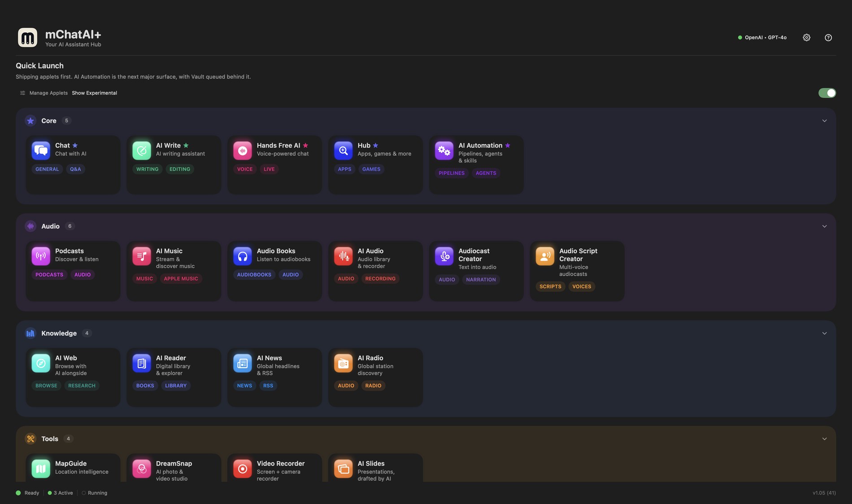852x504 pixels.
Task: Toggle Hands Free AI favorite star
Action: coord(305,145)
